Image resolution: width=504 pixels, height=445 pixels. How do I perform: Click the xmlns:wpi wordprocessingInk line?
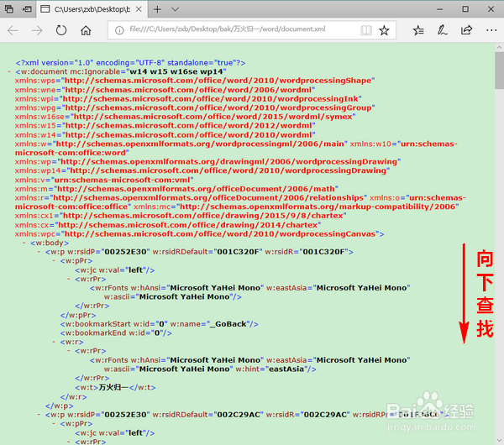coord(188,98)
